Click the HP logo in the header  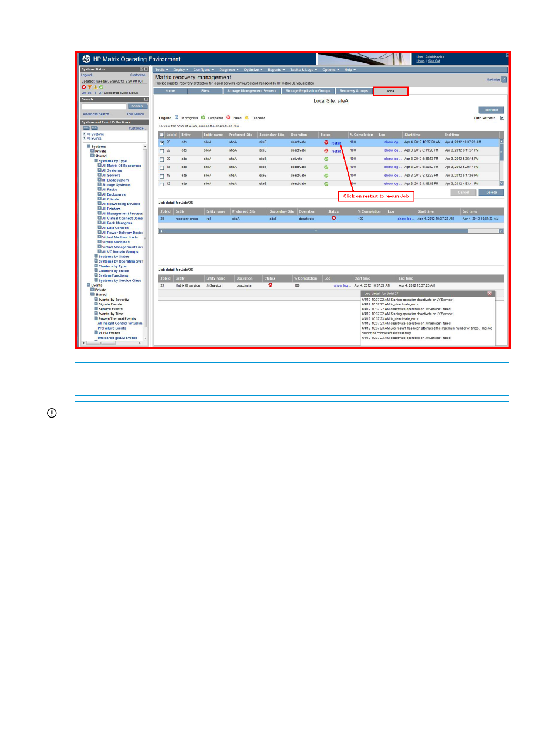(x=86, y=59)
